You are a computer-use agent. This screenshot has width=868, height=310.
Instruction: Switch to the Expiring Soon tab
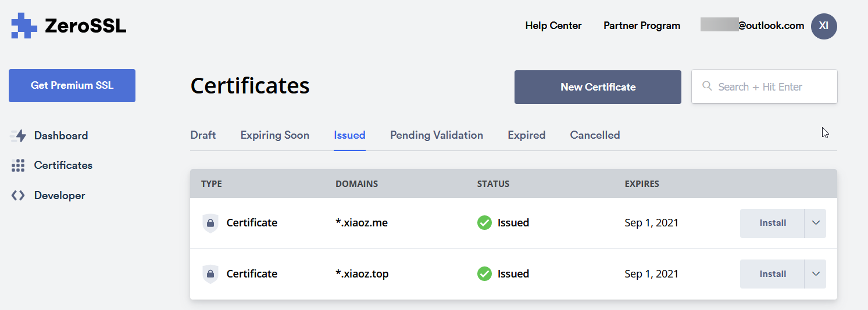pos(274,135)
